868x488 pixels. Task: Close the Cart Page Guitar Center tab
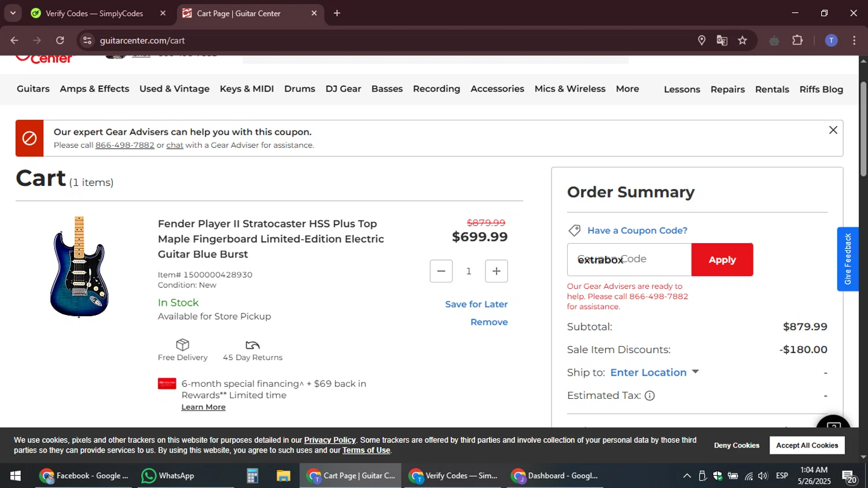pos(314,13)
